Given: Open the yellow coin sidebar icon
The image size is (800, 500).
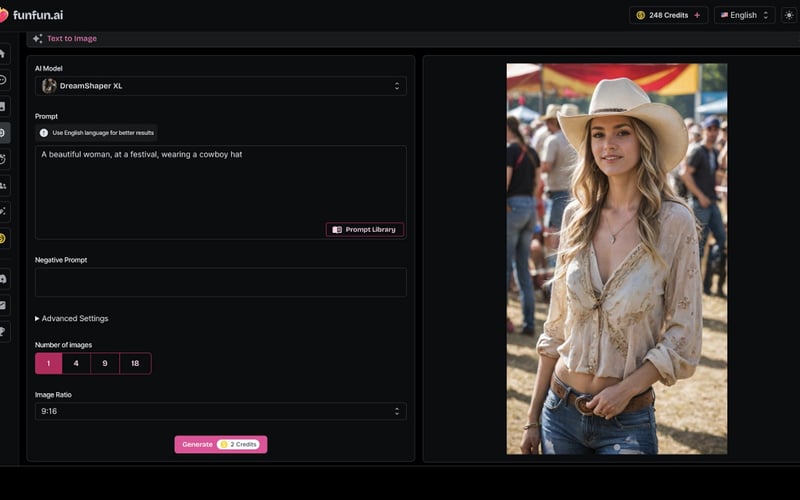Looking at the screenshot, I should pyautogui.click(x=3, y=238).
